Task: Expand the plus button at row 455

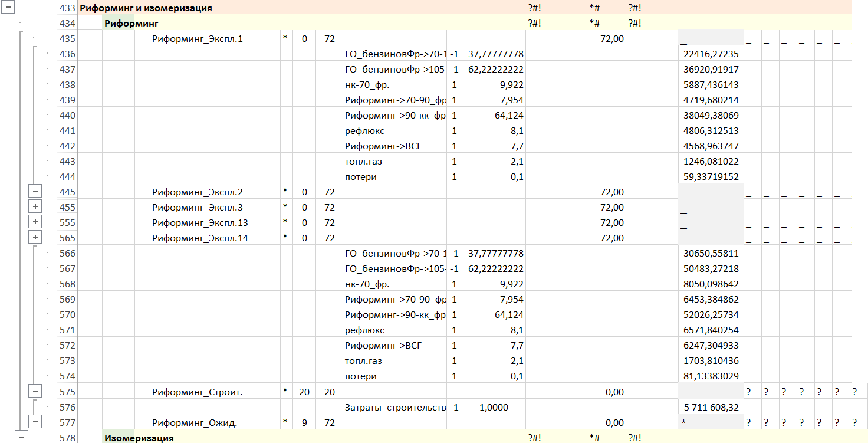Action: (35, 207)
